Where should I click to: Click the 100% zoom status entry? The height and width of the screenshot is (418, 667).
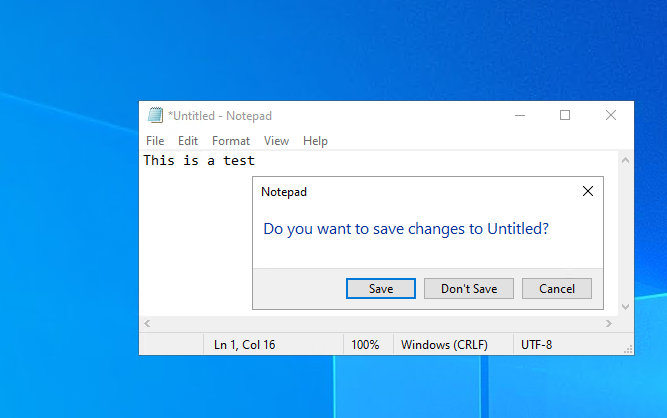click(365, 344)
